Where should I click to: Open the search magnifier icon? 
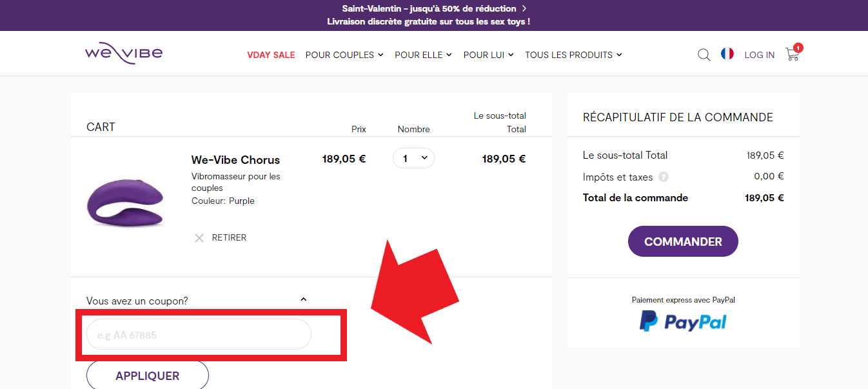point(704,55)
